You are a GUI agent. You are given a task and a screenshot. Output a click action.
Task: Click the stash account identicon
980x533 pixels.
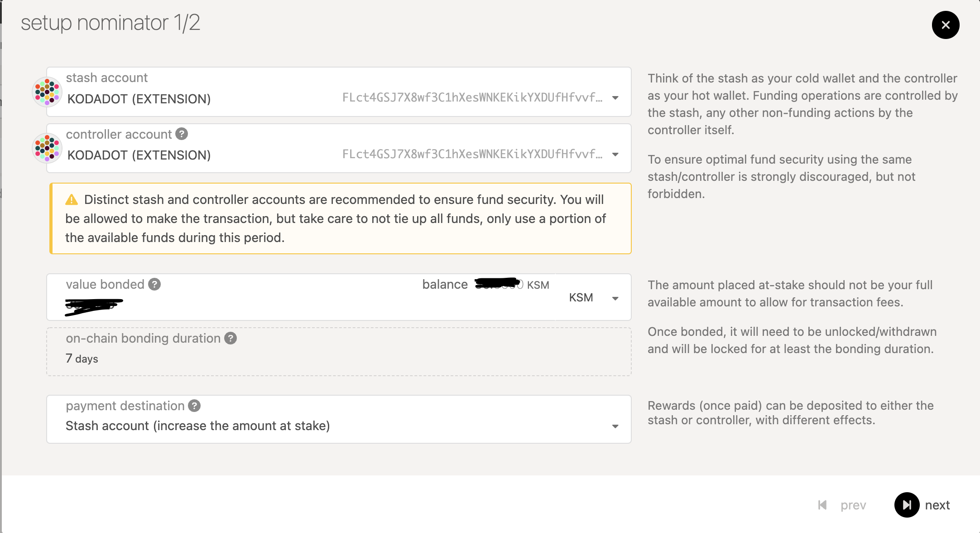click(47, 92)
